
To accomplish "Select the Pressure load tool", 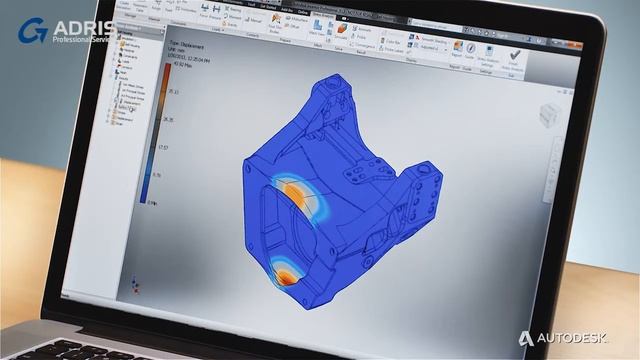I will [216, 13].
